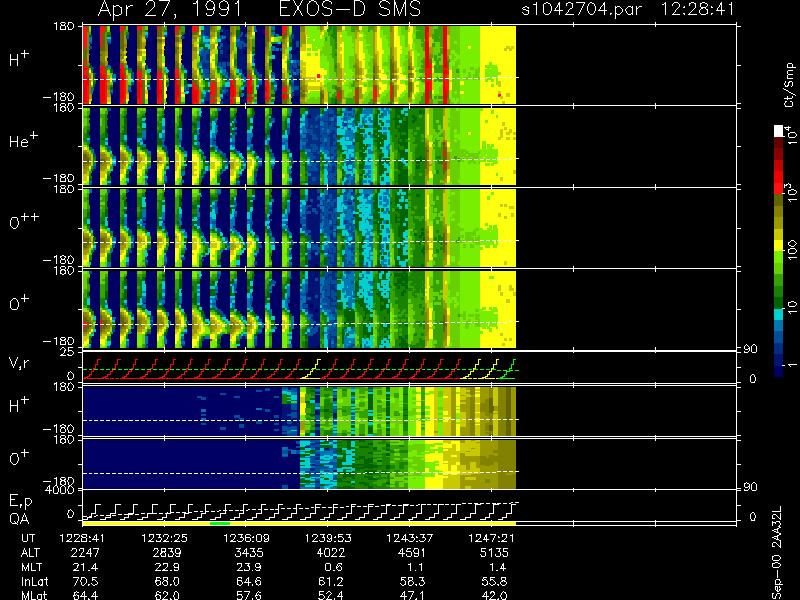This screenshot has width=800, height=600.
Task: Click the 'InLat' row header
Action: [35, 582]
